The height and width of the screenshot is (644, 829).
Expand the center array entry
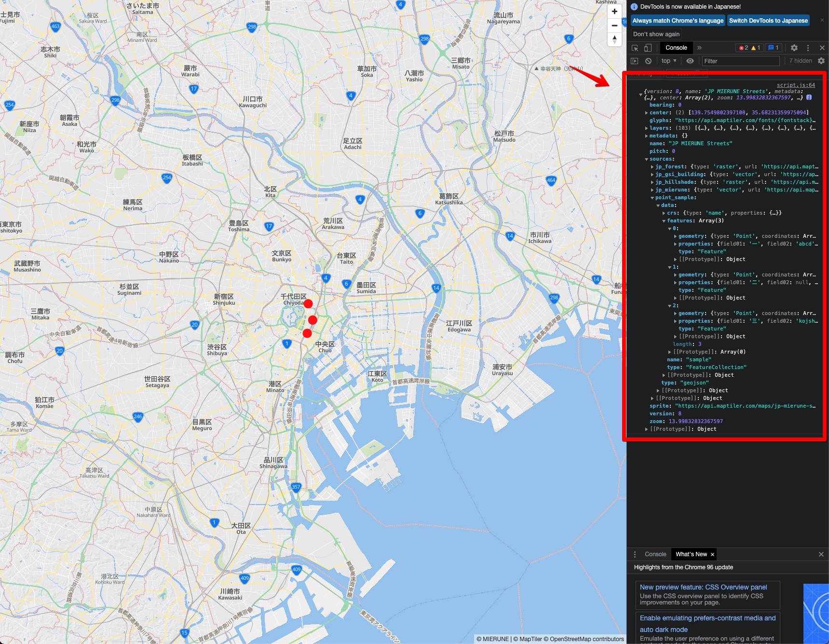646,113
